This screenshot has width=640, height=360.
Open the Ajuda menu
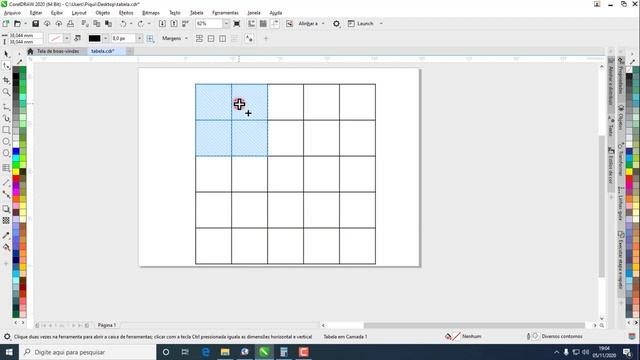point(276,13)
